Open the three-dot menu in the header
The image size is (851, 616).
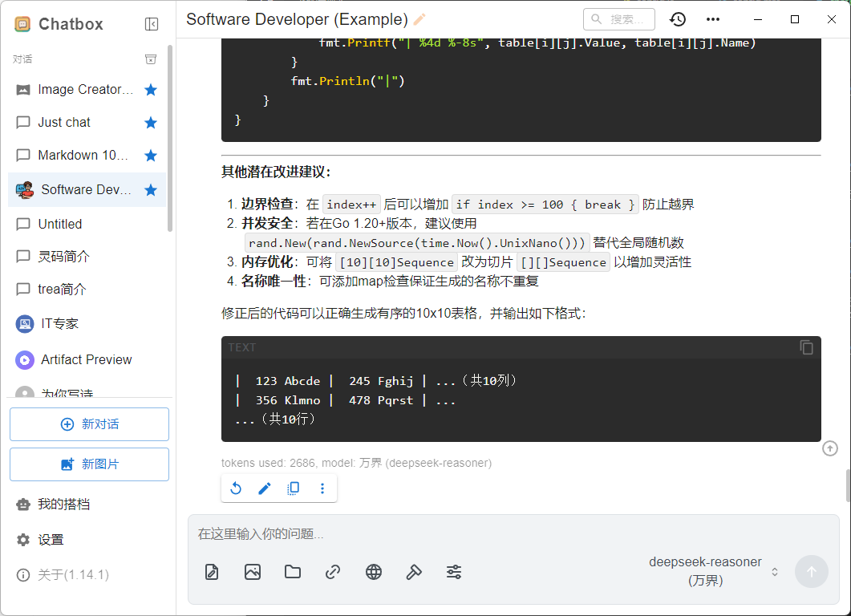(713, 19)
